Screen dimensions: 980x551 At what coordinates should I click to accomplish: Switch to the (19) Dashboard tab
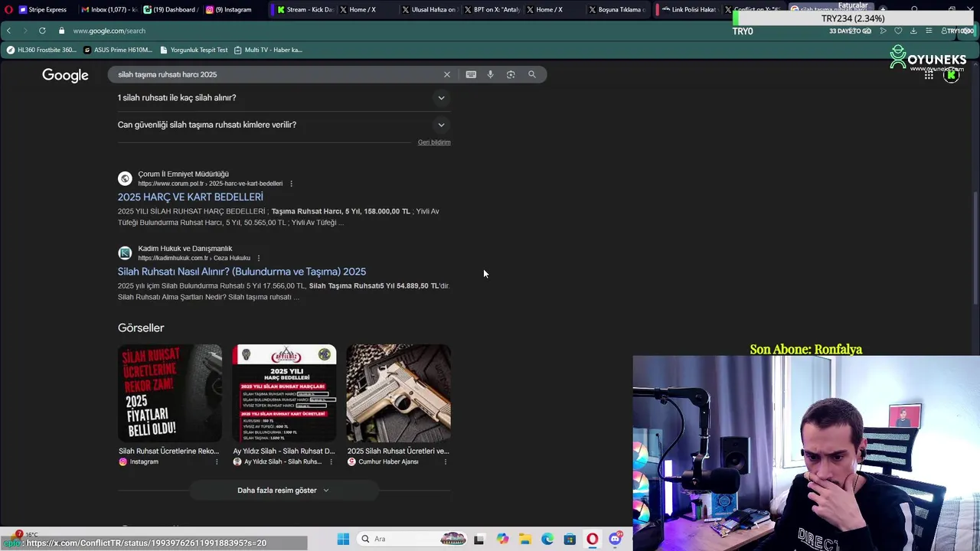[169, 10]
